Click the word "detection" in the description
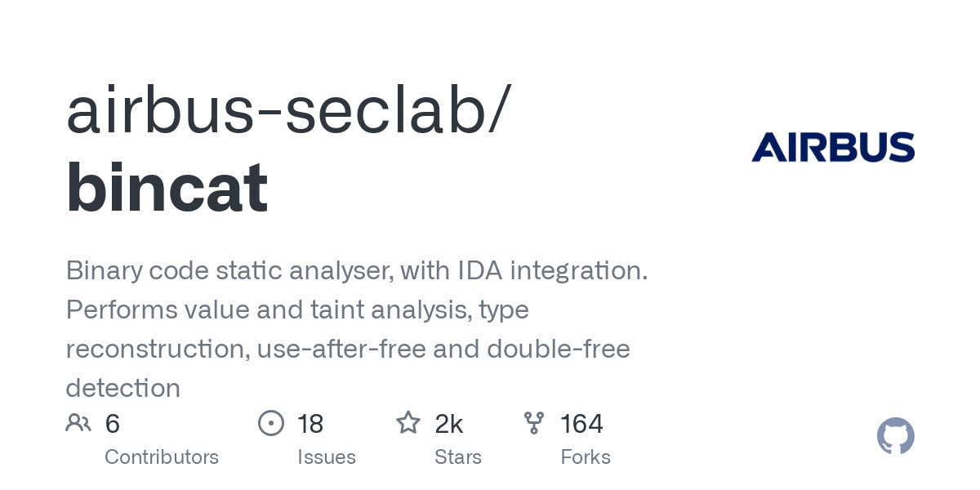The image size is (980, 490). click(122, 388)
